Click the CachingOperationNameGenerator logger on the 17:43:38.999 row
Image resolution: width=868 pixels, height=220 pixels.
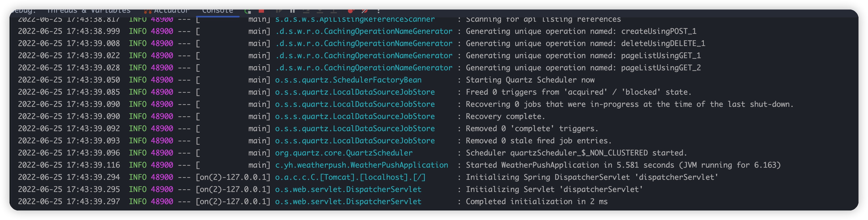[364, 31]
